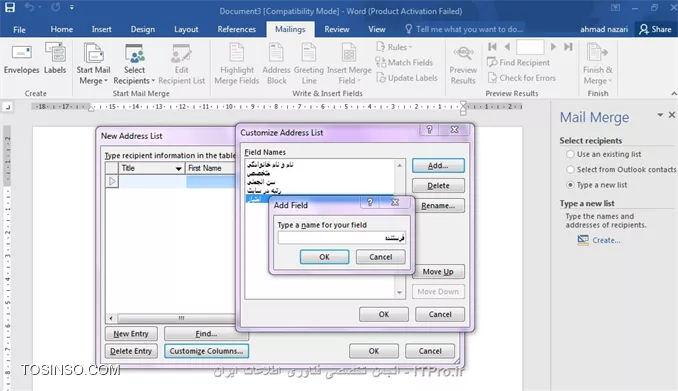
Task: Click Find... in New Address List
Action: click(206, 334)
